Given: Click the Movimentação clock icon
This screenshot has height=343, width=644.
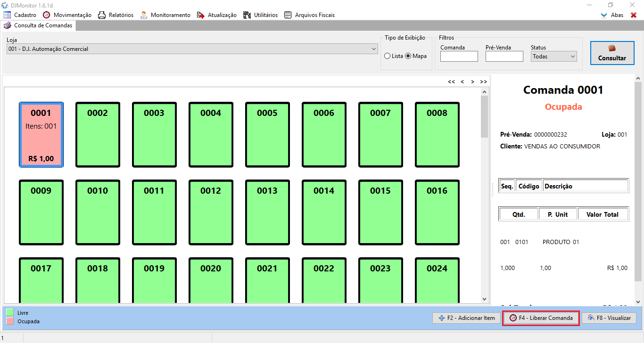Looking at the screenshot, I should (x=47, y=15).
